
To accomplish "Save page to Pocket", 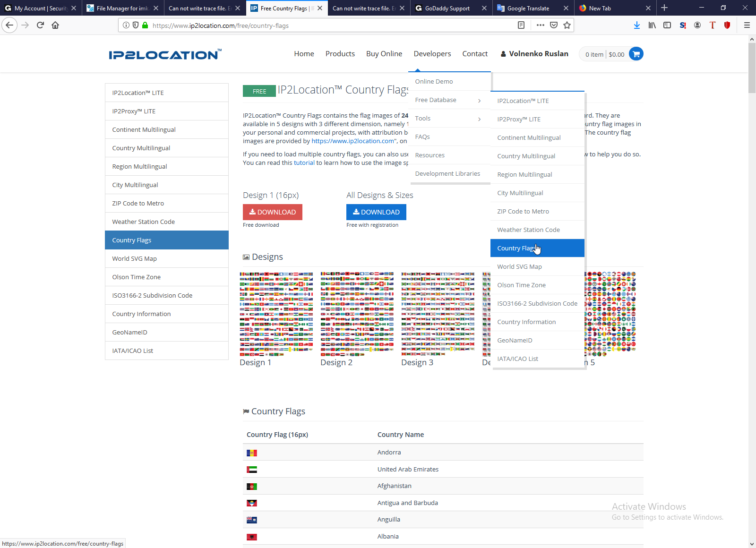I will (x=554, y=25).
